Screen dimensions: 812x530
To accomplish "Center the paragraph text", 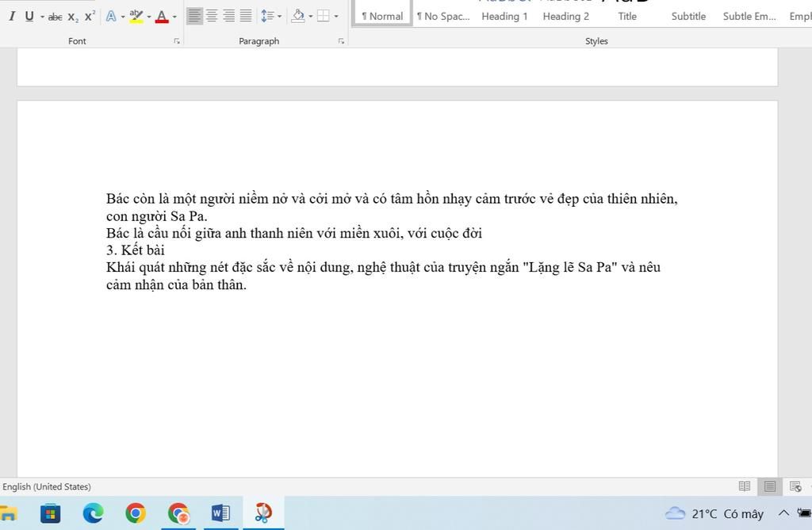I will (212, 16).
